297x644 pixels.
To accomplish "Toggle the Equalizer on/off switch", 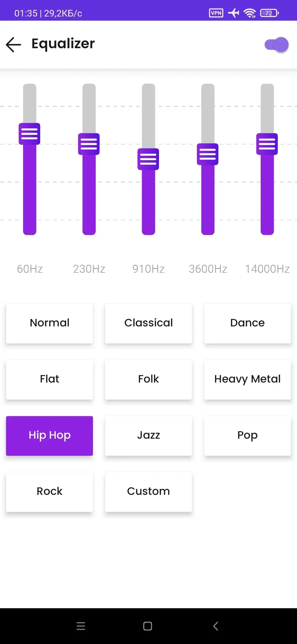I will click(x=276, y=45).
